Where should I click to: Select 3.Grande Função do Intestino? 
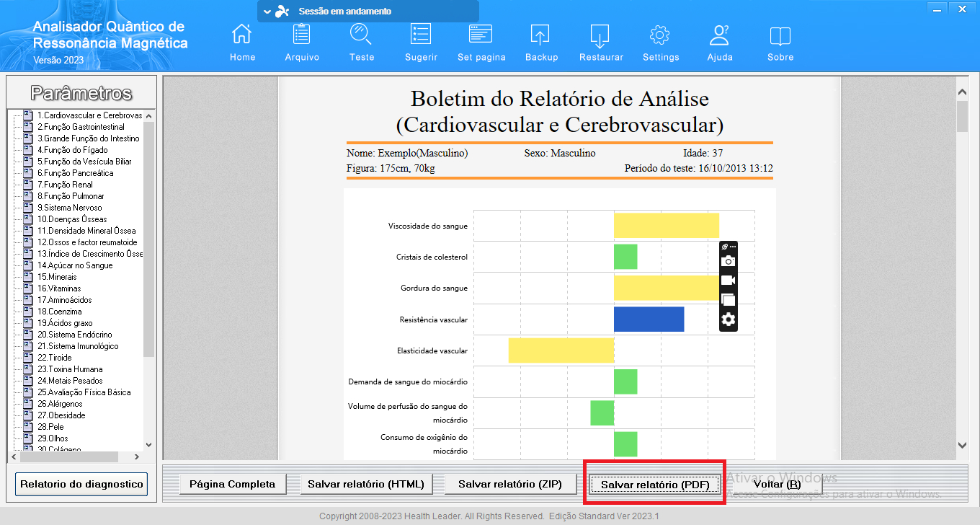pos(89,138)
